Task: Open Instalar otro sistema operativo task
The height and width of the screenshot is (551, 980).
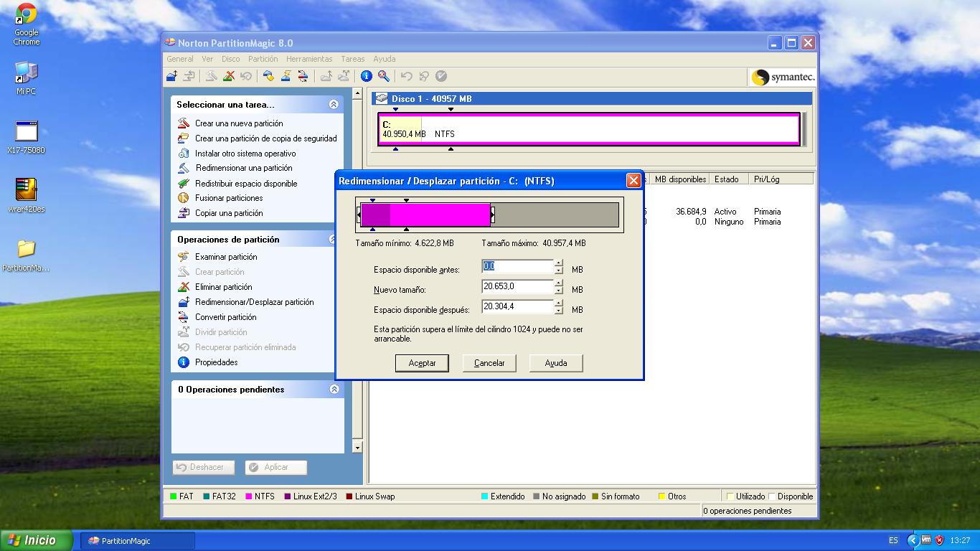Action: [185, 153]
